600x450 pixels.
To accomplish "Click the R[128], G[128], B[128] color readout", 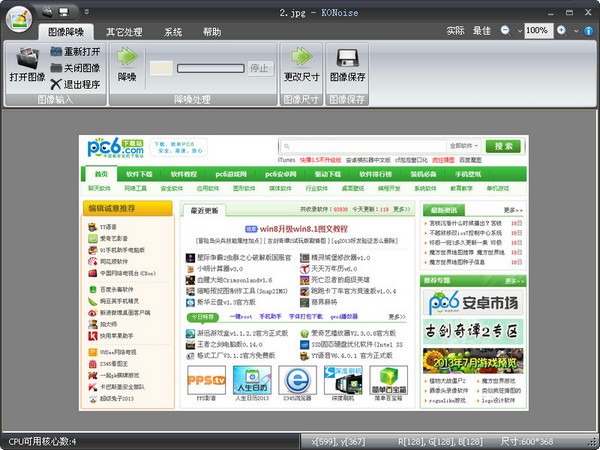I will coord(440,442).
